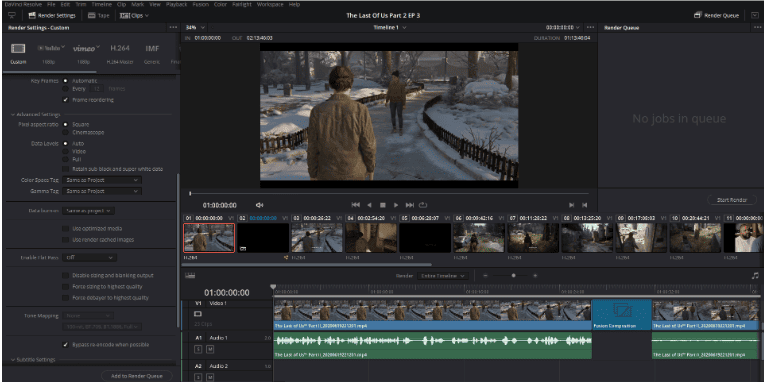Click the Render Queue toolbar button

[716, 16]
